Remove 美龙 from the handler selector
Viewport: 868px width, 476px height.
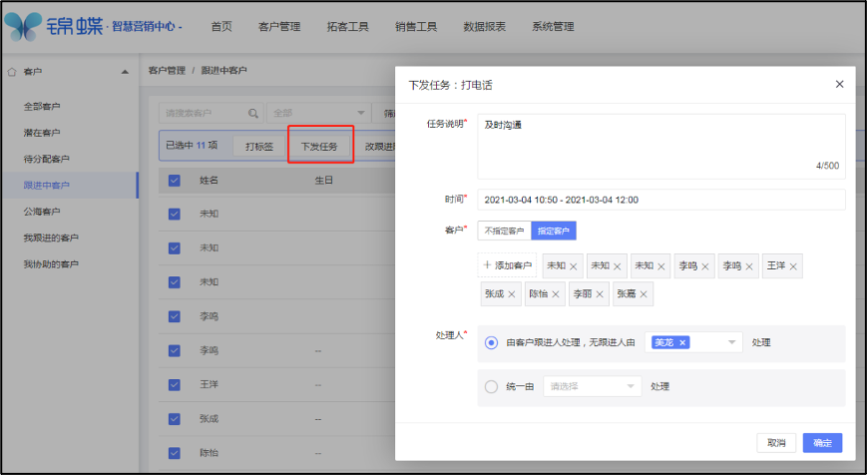682,342
